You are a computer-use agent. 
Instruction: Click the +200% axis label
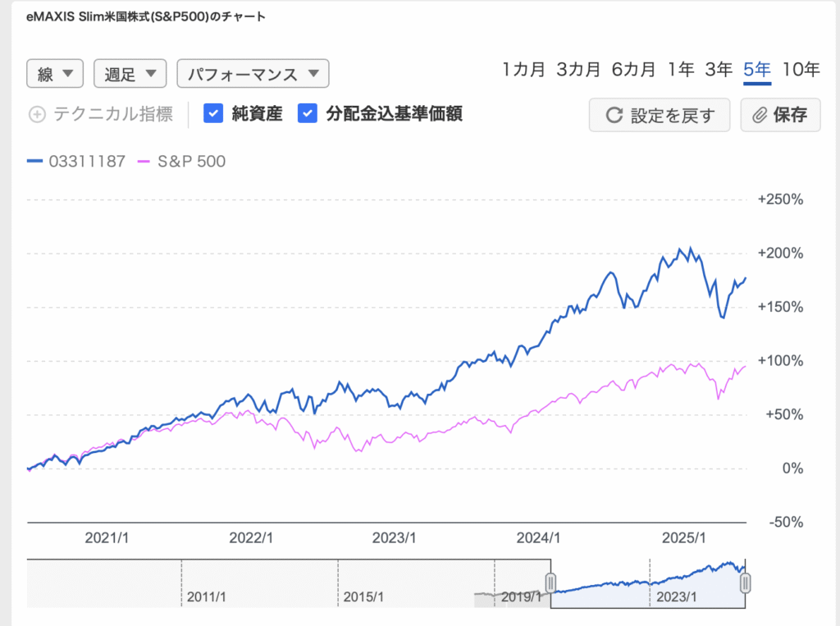click(x=780, y=253)
